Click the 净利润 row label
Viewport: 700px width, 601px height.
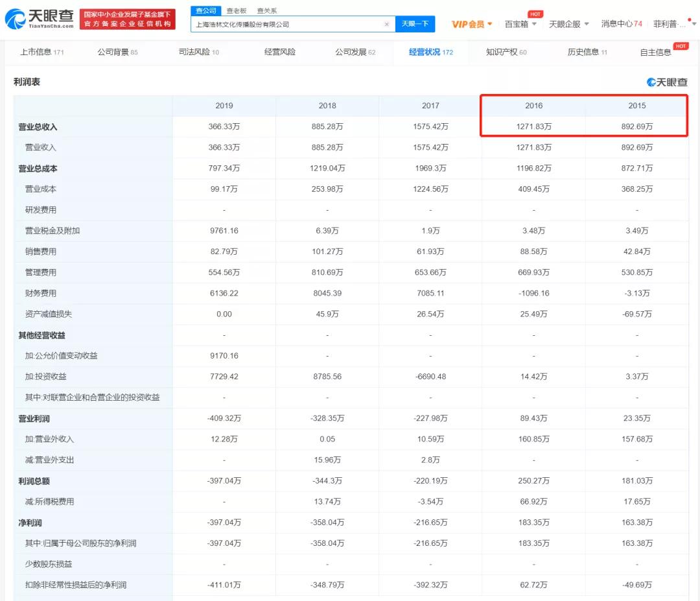[30, 523]
